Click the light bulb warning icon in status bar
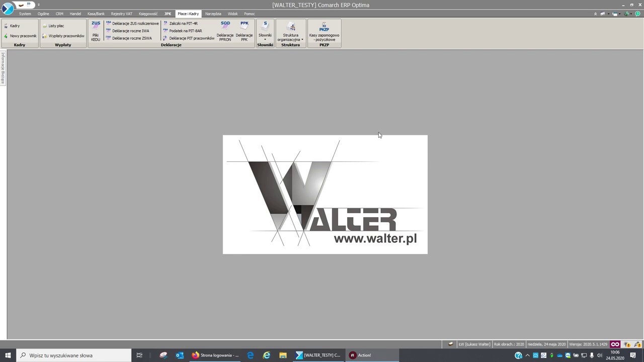Image resolution: width=644 pixels, height=362 pixels. 627,344
